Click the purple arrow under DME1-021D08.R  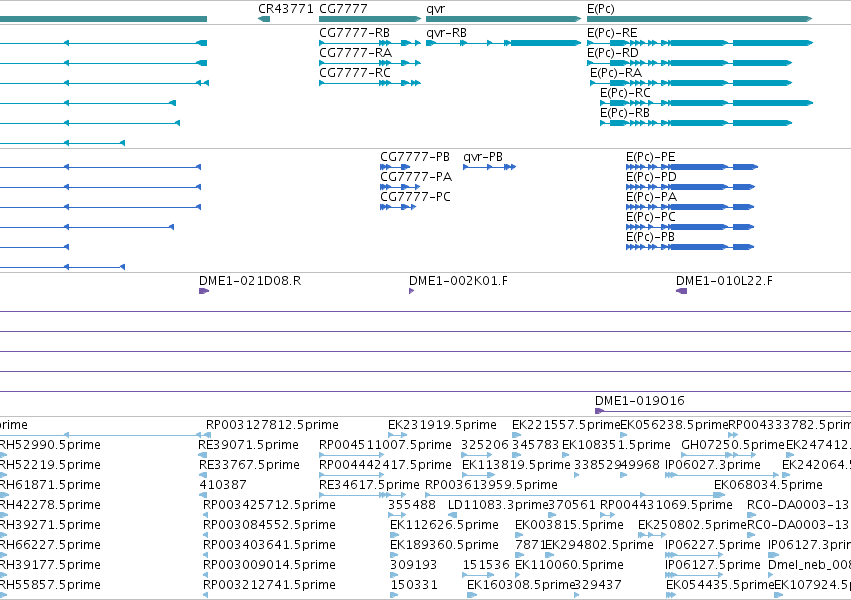(x=204, y=291)
